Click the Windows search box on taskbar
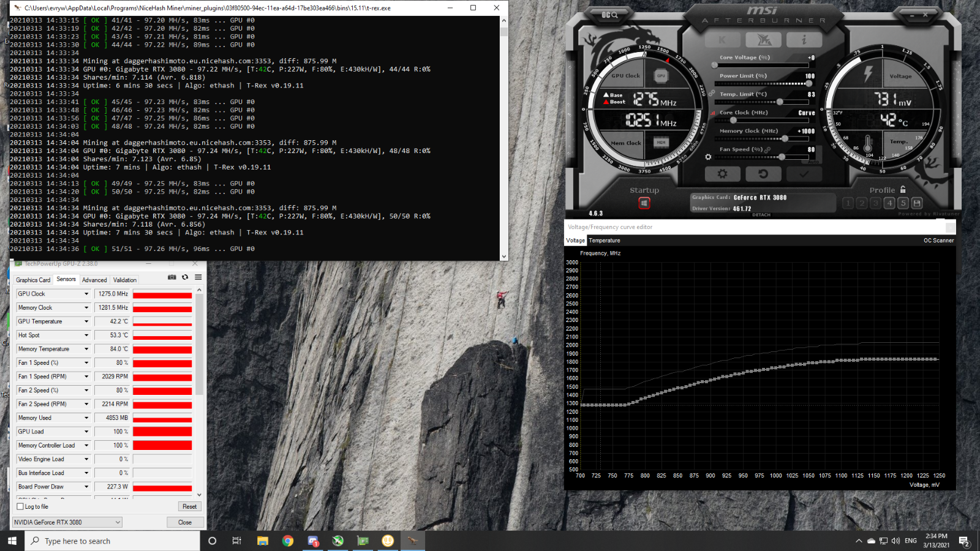This screenshot has height=551, width=980. 112,541
